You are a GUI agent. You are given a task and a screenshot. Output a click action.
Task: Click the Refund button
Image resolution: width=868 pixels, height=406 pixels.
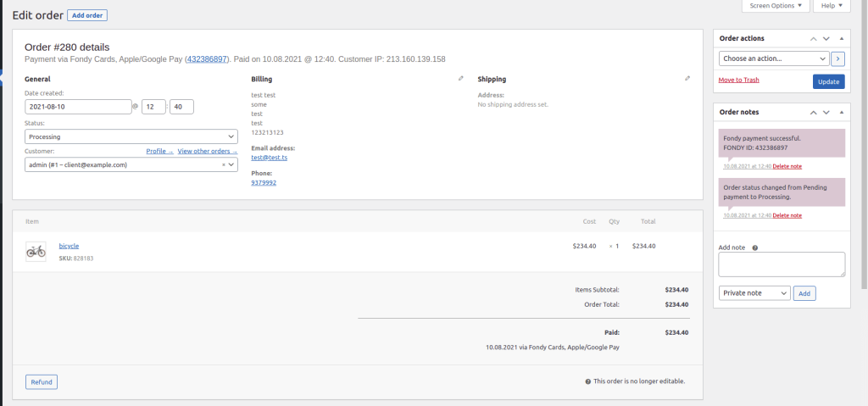point(42,381)
